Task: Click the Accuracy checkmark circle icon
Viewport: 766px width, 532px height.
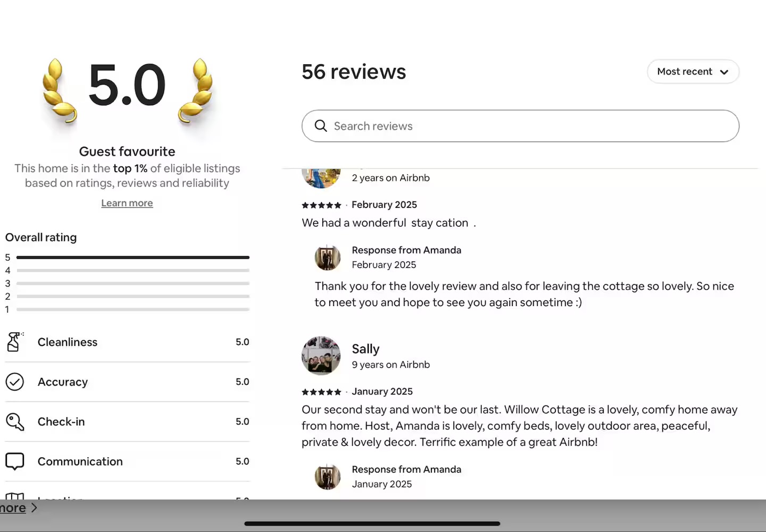Action: (14, 382)
